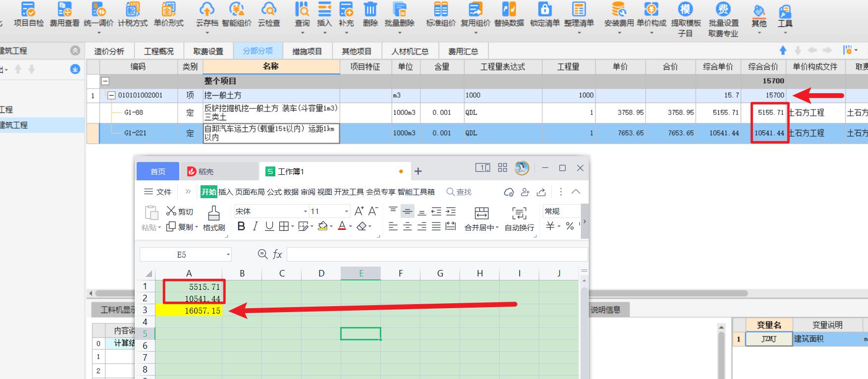Click the 单价构成 icon

tap(651, 9)
